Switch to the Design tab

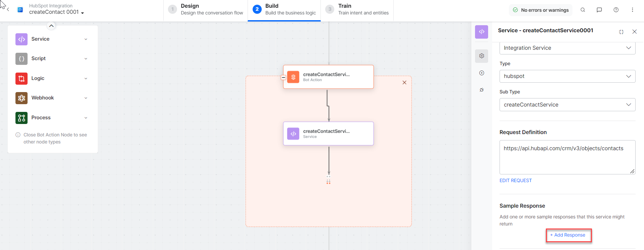[x=206, y=9]
